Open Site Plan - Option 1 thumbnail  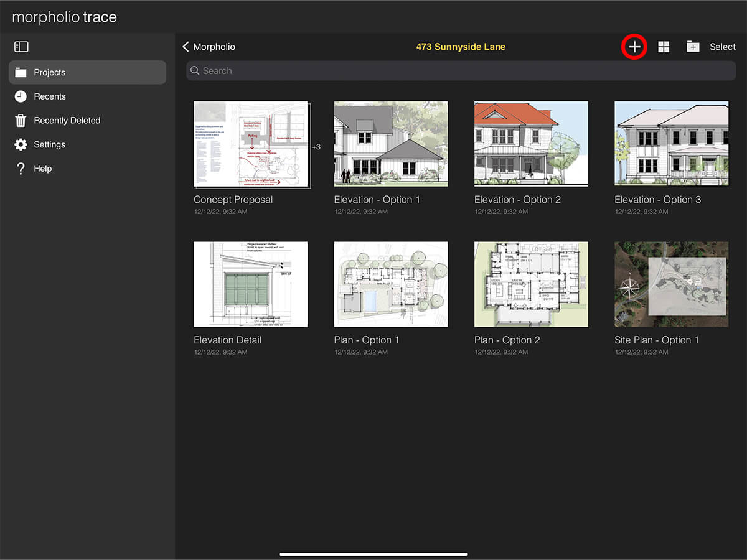tap(671, 284)
